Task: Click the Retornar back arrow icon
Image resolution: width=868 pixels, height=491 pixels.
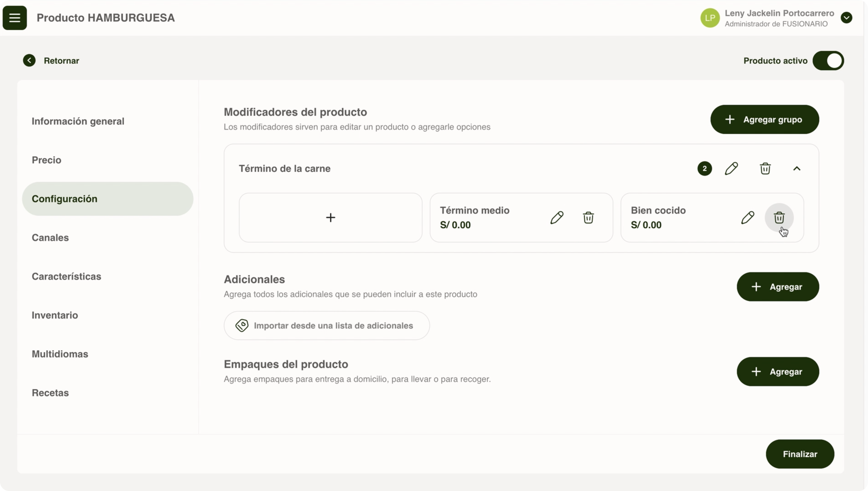Action: point(29,60)
